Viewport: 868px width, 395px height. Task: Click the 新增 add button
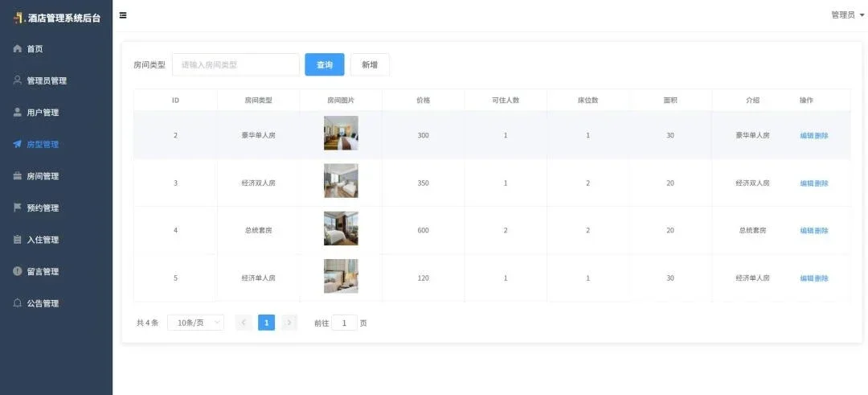coord(370,65)
